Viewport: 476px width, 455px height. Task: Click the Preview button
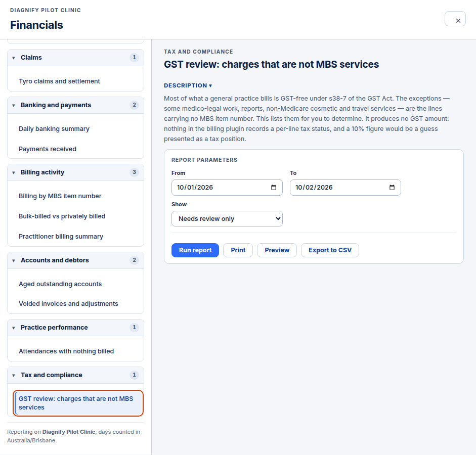click(277, 250)
